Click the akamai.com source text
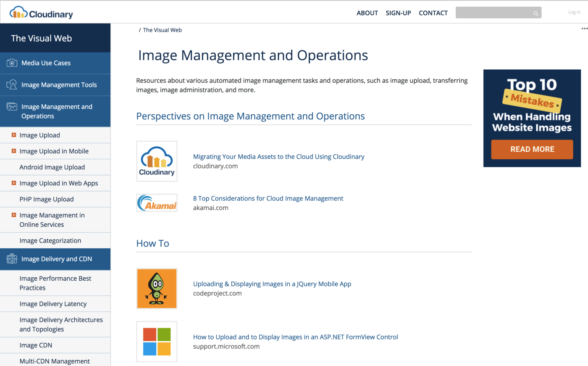The height and width of the screenshot is (366, 588). coord(211,208)
